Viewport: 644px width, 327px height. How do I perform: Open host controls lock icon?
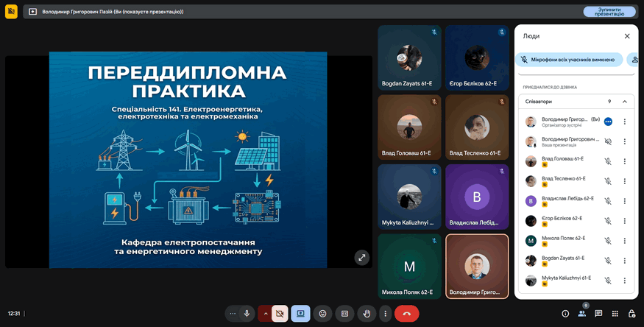pyautogui.click(x=631, y=313)
